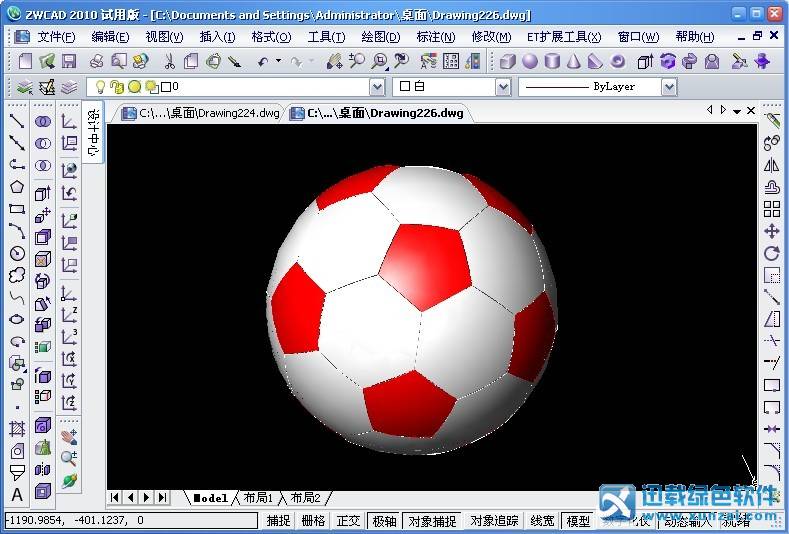Jump to first layout tab arrow
The width and height of the screenshot is (789, 534).
(x=115, y=498)
